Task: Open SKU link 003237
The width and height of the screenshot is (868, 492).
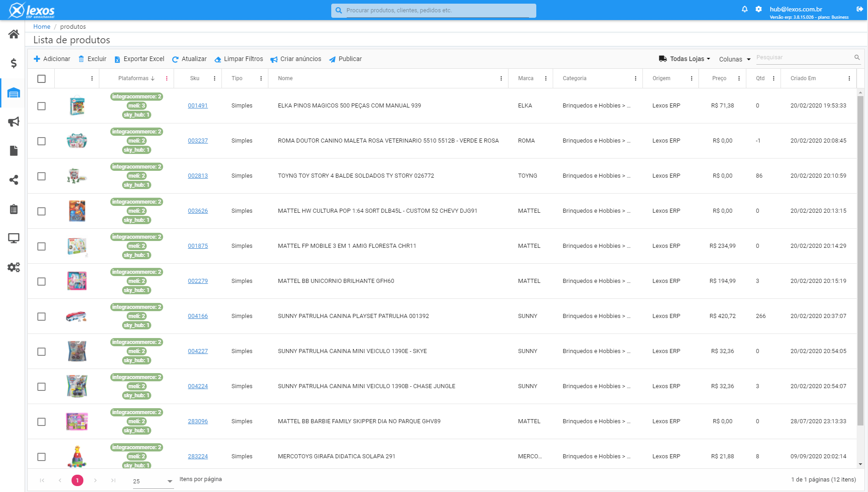Action: coord(198,141)
